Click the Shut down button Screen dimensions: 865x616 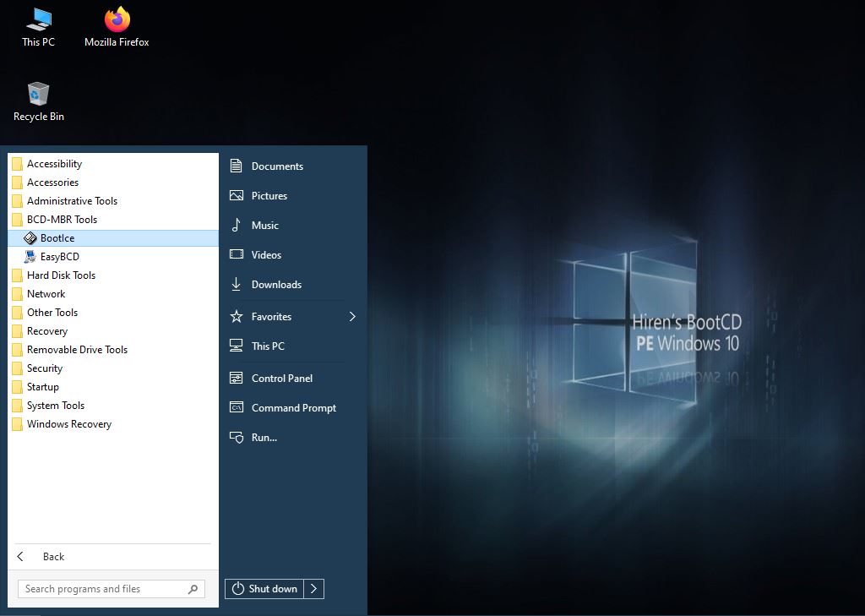pyautogui.click(x=264, y=589)
